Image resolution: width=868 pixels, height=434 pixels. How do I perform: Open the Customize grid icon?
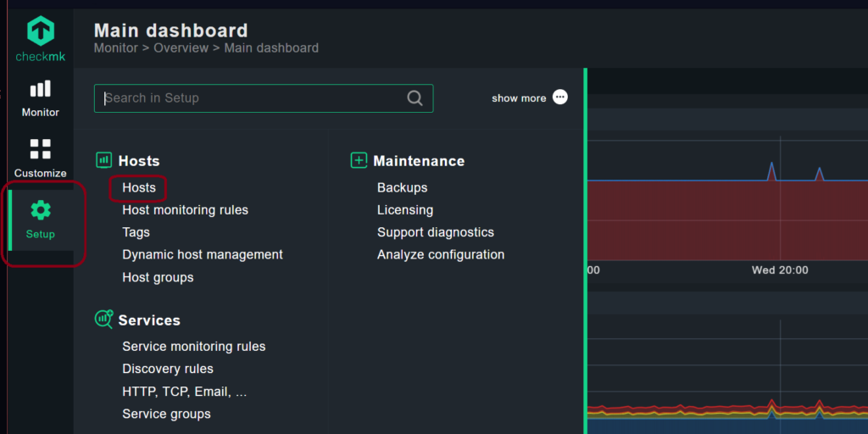coord(41,149)
